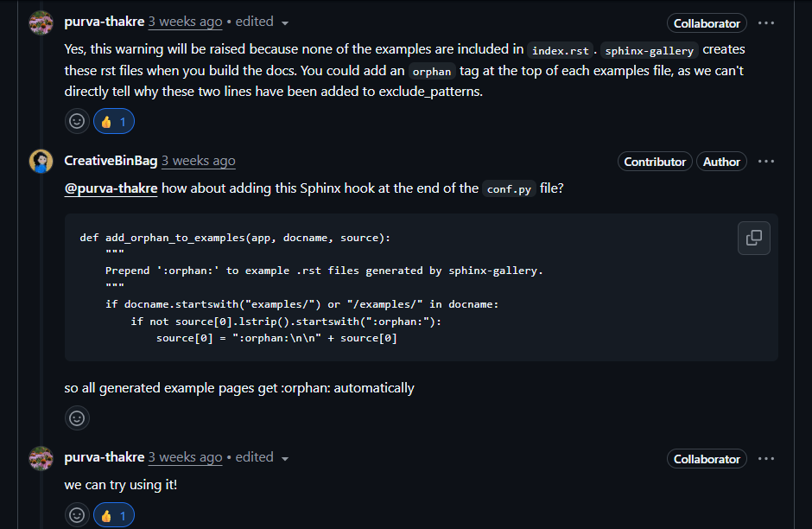Toggle thumbs-up on 'we can try using it!' comment

(x=114, y=515)
